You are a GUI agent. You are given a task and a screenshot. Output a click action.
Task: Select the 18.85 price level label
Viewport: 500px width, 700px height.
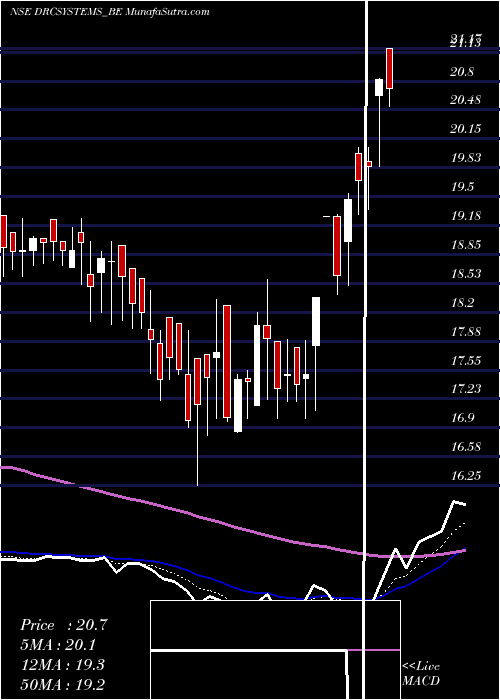click(466, 245)
